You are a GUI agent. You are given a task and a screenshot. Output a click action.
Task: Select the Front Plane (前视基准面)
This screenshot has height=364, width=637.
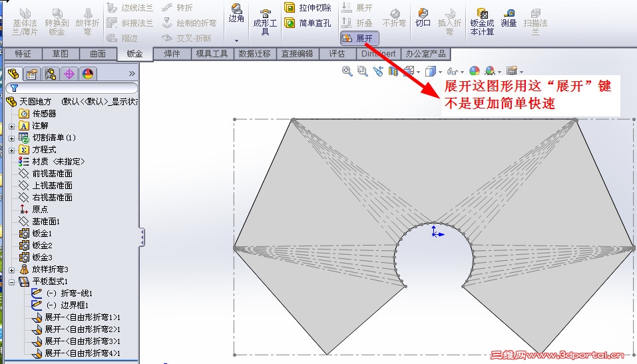(46, 174)
